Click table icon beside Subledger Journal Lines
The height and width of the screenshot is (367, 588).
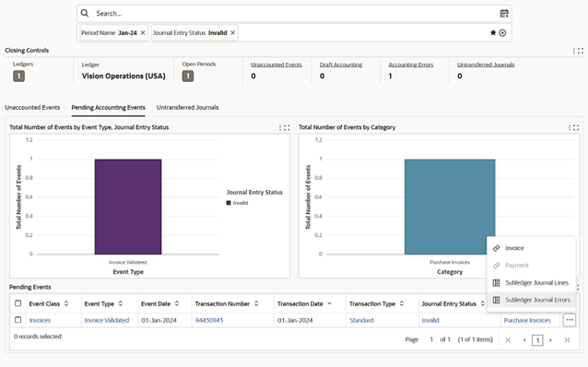pyautogui.click(x=496, y=282)
